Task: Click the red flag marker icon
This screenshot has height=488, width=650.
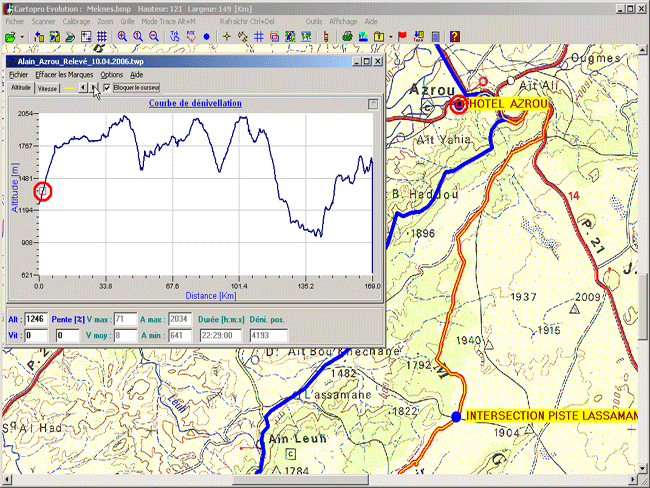Action: [402, 37]
